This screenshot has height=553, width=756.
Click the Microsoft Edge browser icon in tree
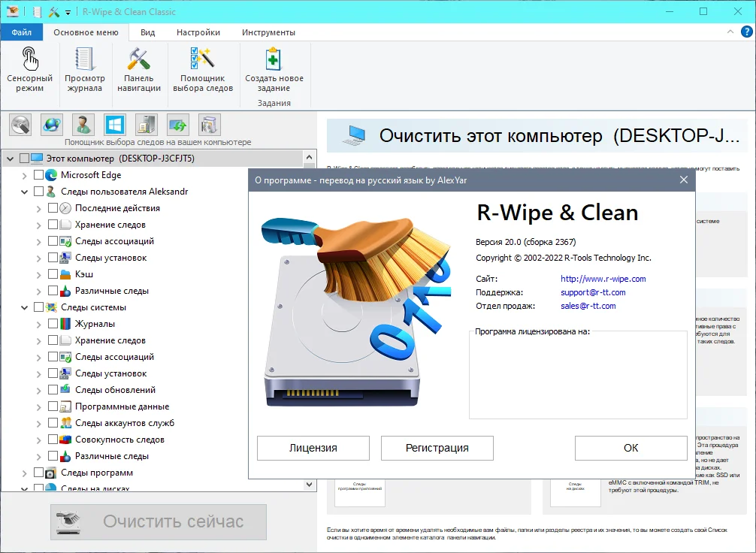pyautogui.click(x=51, y=175)
